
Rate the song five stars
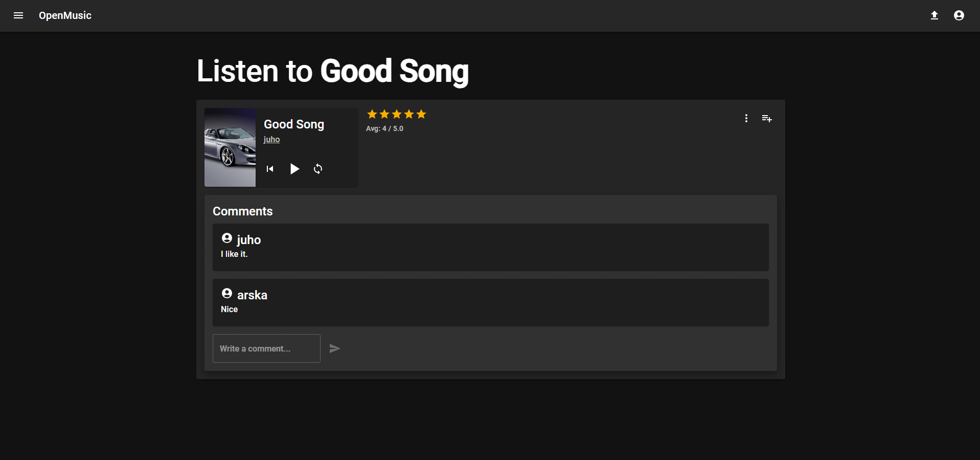click(x=421, y=114)
